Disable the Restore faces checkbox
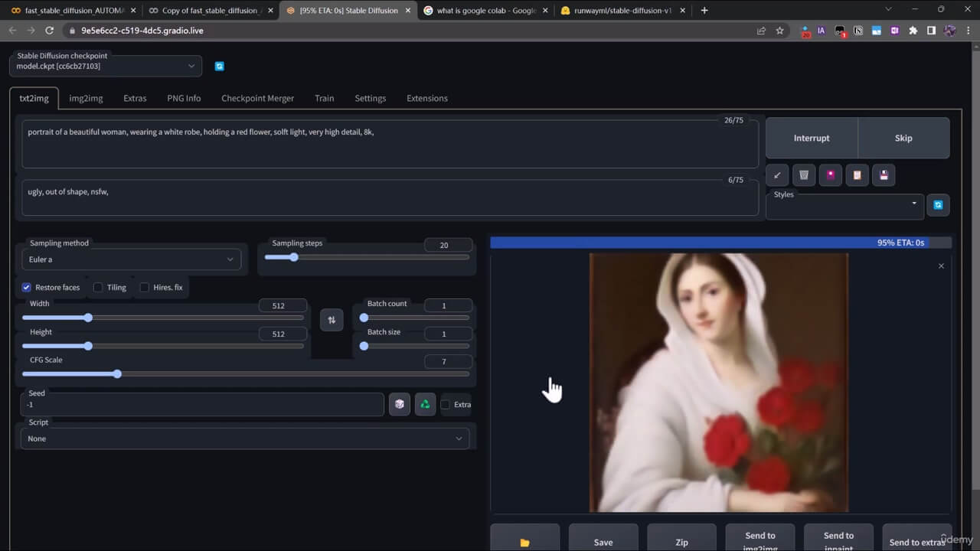980x551 pixels. (x=27, y=287)
